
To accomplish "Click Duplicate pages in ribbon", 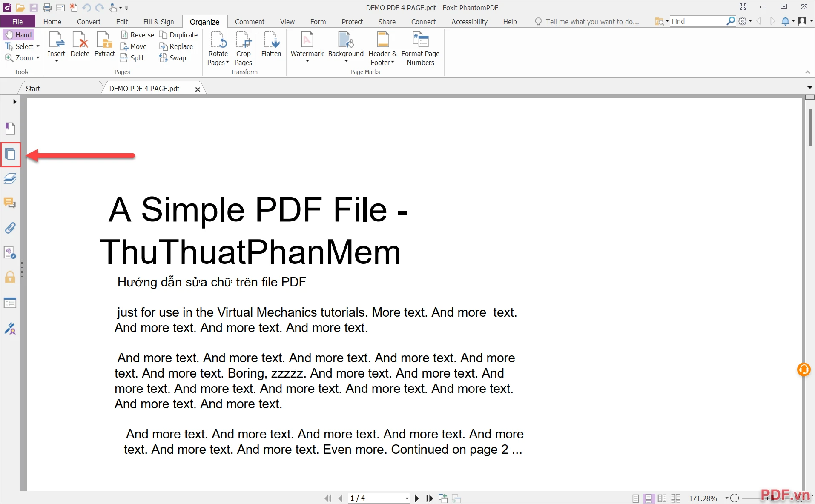I will click(178, 35).
